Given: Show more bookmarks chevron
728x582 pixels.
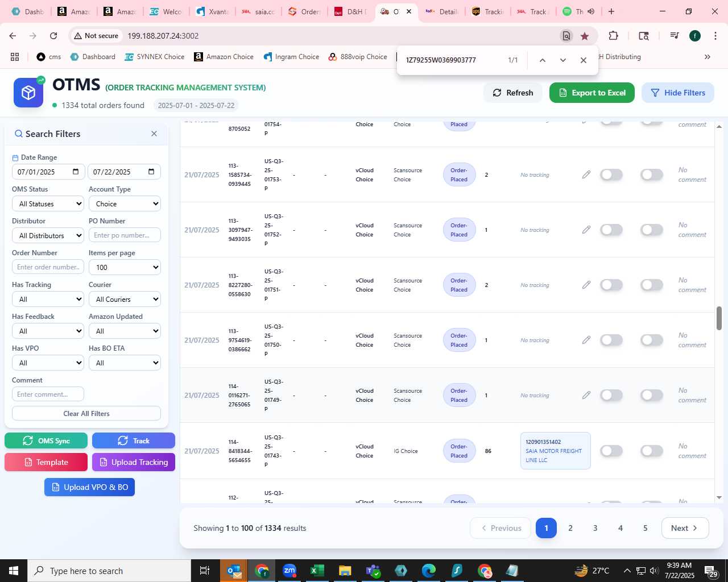Looking at the screenshot, I should pyautogui.click(x=708, y=57).
